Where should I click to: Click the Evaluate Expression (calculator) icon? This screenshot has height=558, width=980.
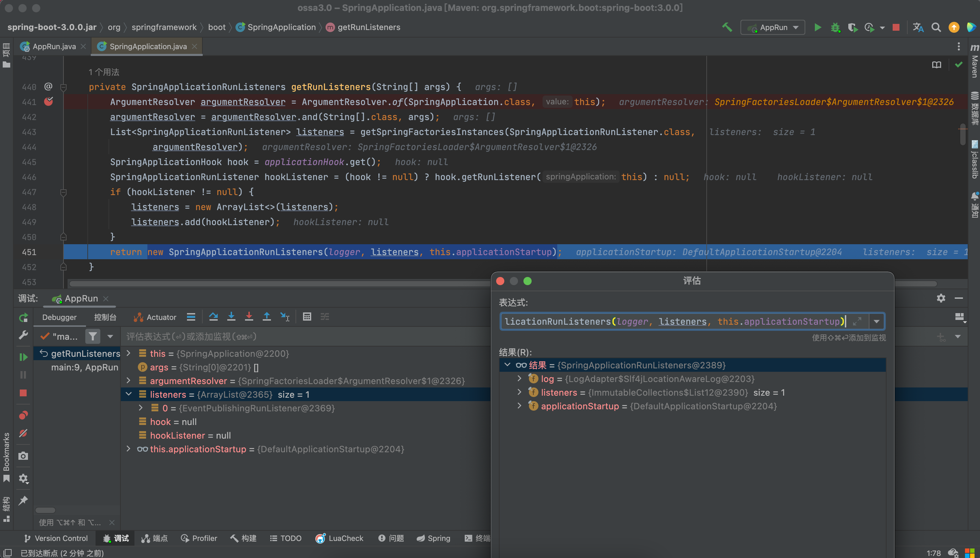pos(306,317)
